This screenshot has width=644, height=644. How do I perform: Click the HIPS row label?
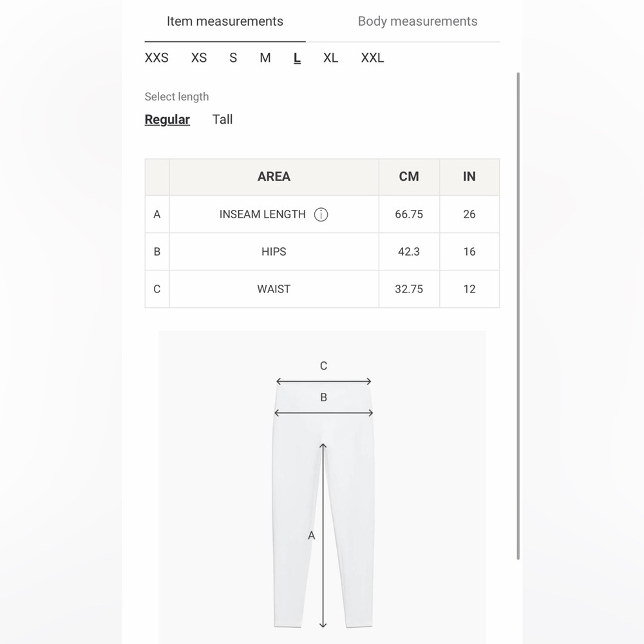(x=273, y=252)
